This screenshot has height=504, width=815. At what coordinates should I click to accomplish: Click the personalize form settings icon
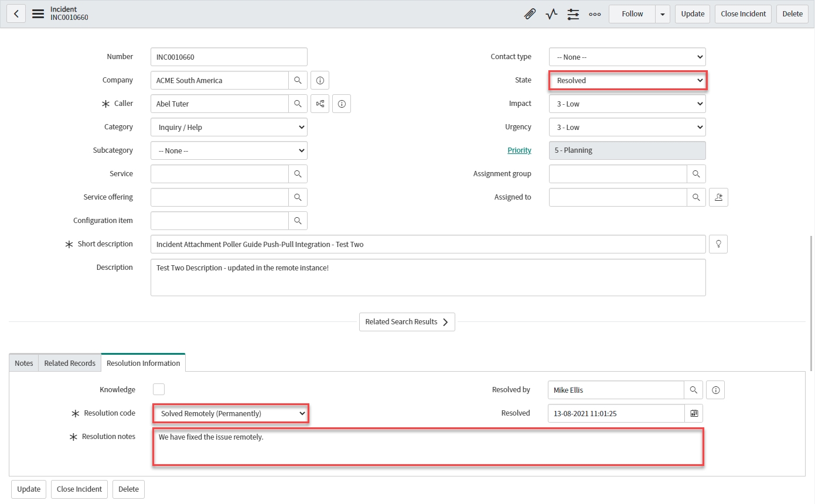[573, 14]
